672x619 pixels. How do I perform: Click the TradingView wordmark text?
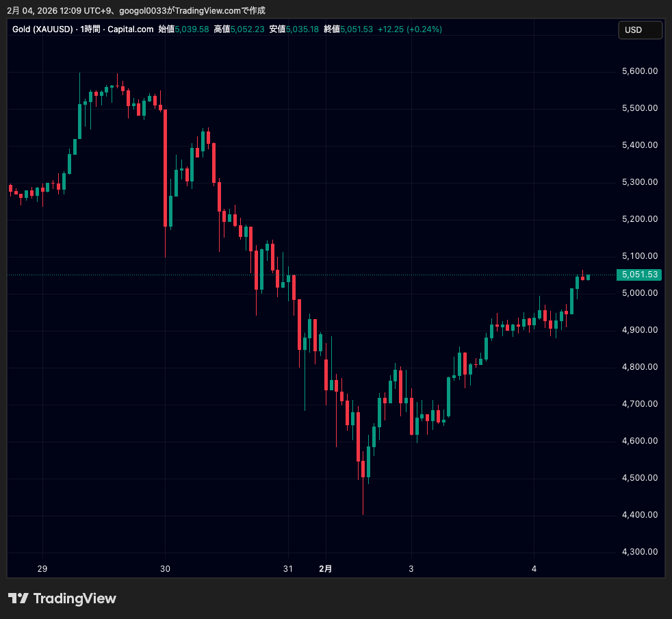pyautogui.click(x=75, y=598)
